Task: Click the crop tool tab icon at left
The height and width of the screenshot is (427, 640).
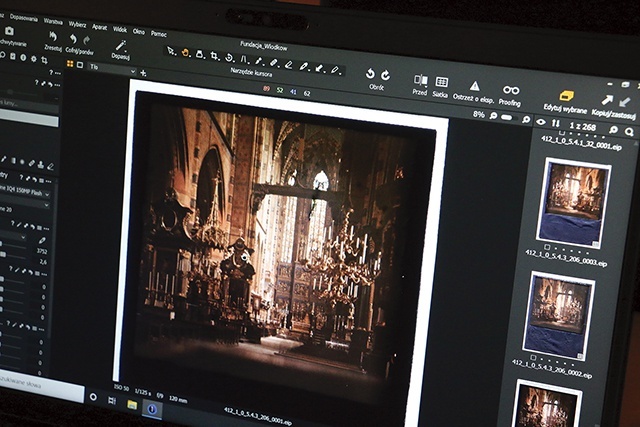Action: point(44,60)
